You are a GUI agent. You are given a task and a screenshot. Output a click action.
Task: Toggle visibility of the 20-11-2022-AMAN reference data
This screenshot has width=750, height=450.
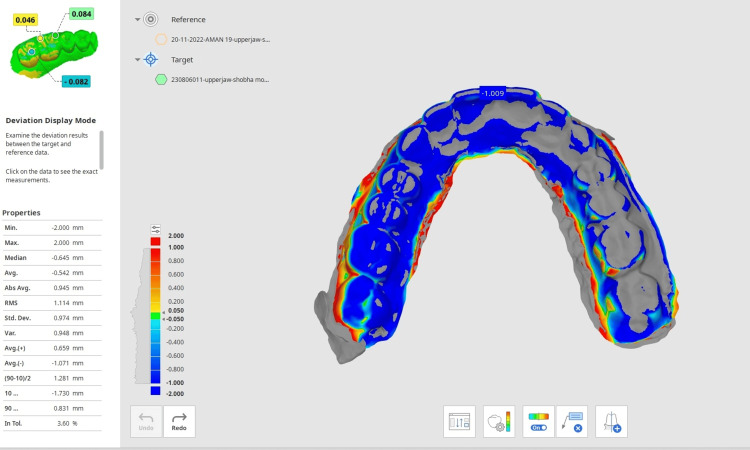pos(161,39)
